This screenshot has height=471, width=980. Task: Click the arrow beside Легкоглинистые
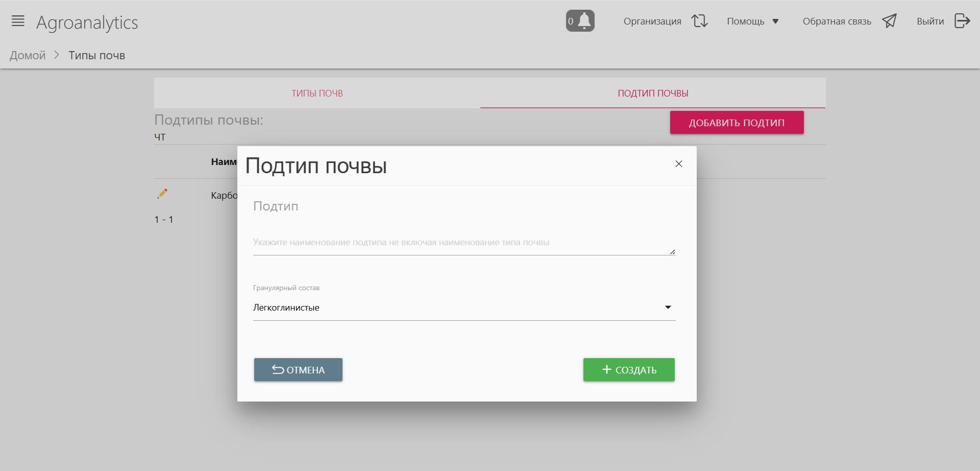[x=668, y=308]
